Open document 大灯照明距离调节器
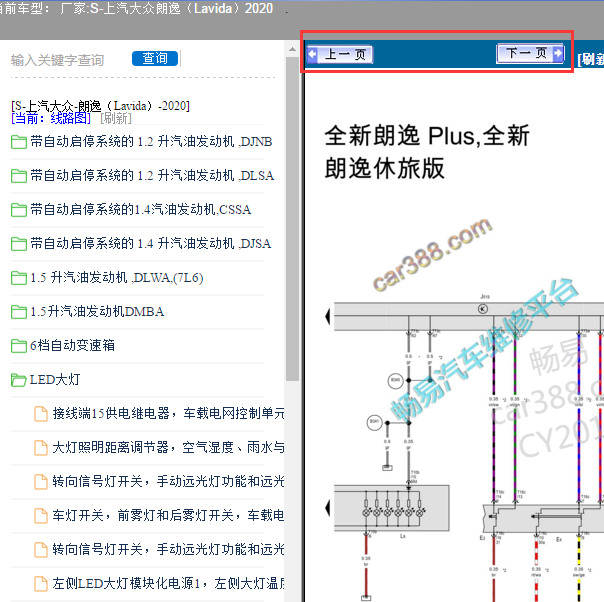Image resolution: width=604 pixels, height=602 pixels. [x=168, y=447]
